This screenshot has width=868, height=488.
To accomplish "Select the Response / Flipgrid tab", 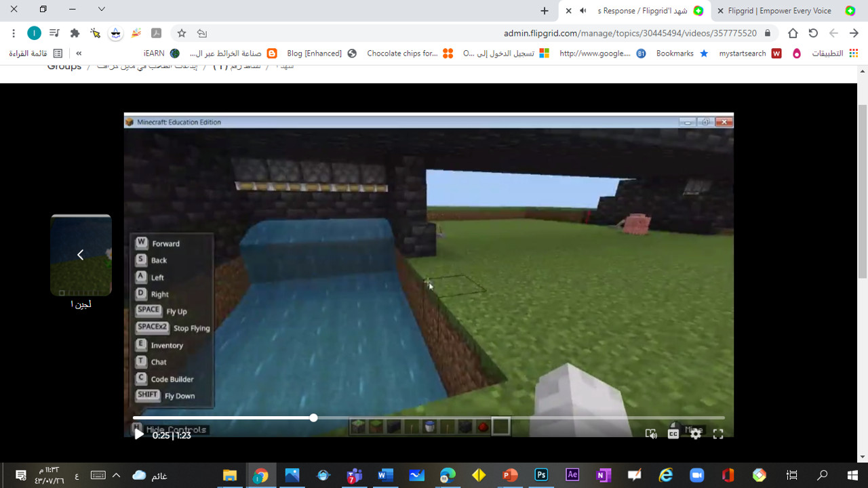I will [x=635, y=10].
